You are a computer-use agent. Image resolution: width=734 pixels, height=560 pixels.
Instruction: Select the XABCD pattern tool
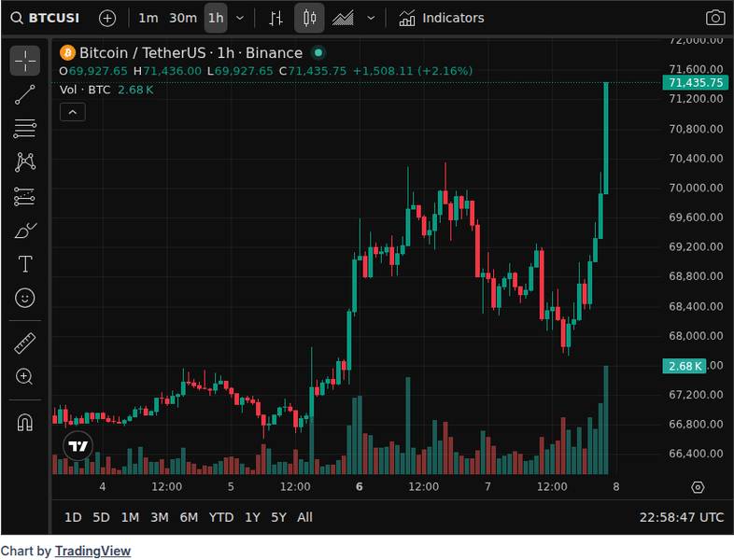tap(25, 162)
